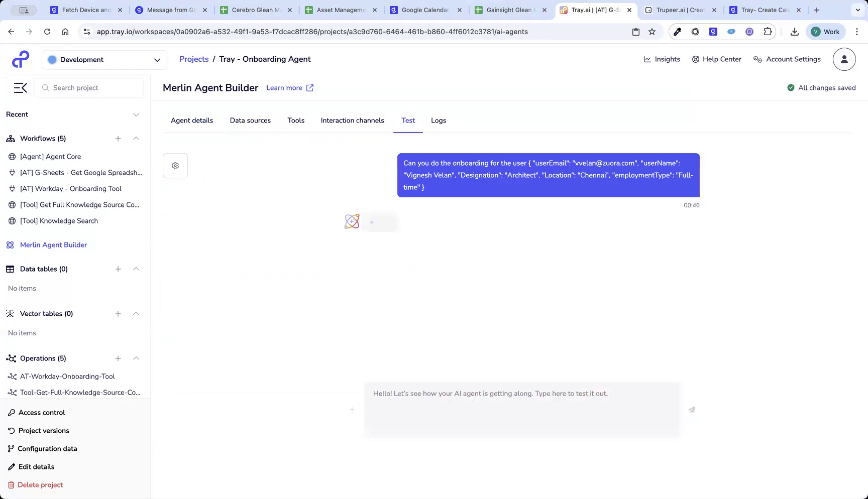Open the browser downloads icon

(x=795, y=31)
